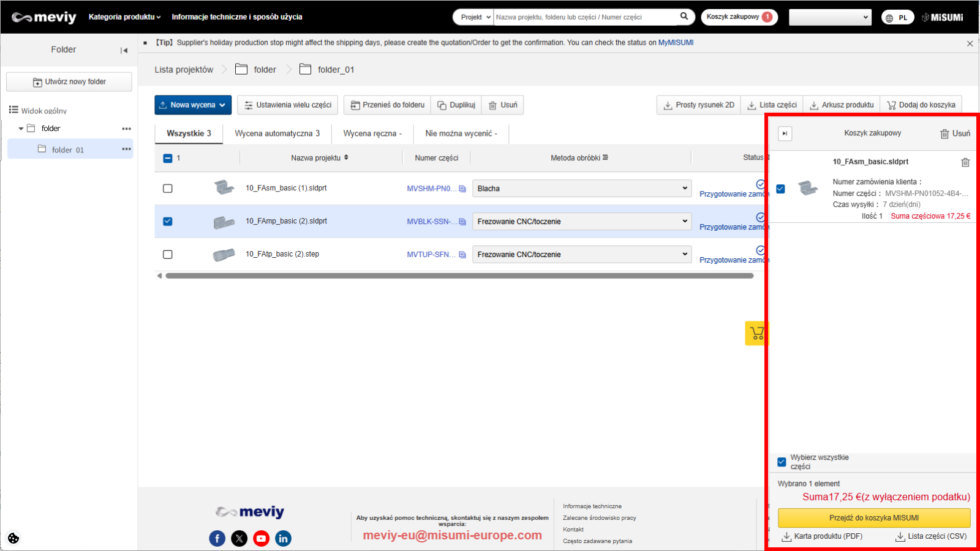980x551 pixels.
Task: Collapse the Folder sidebar panel
Action: (x=124, y=50)
